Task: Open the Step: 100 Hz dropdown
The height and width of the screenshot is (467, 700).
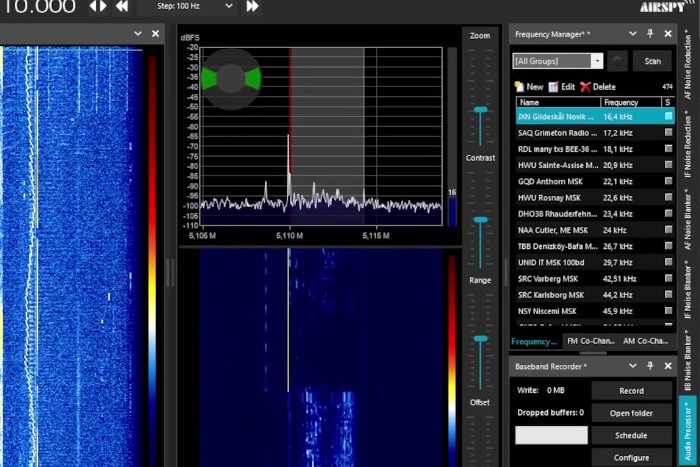Action: tap(229, 7)
